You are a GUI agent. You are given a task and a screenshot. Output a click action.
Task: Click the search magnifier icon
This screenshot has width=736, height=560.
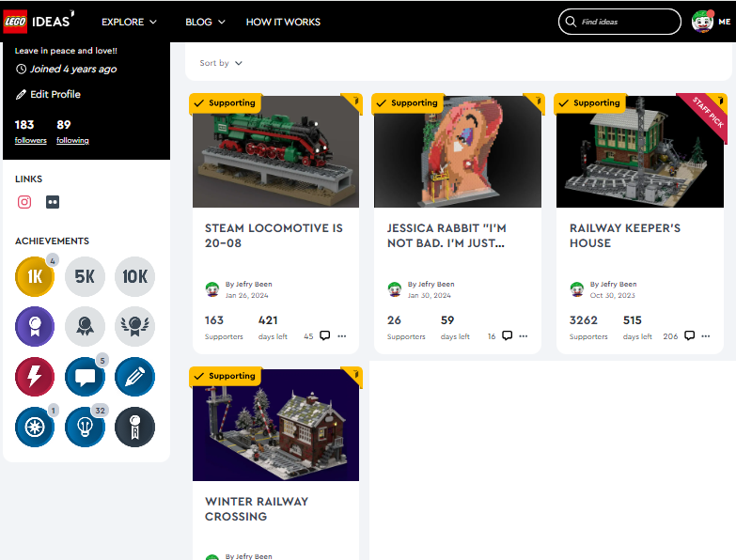[x=571, y=22]
